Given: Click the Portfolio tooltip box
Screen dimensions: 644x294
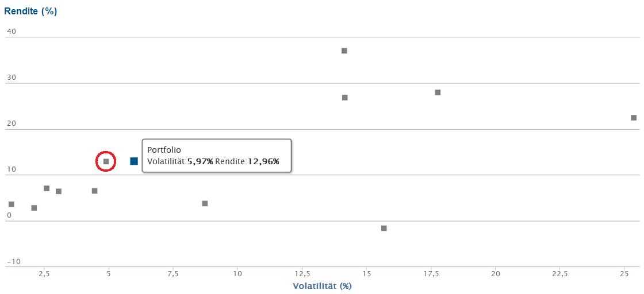Looking at the screenshot, I should [x=216, y=156].
